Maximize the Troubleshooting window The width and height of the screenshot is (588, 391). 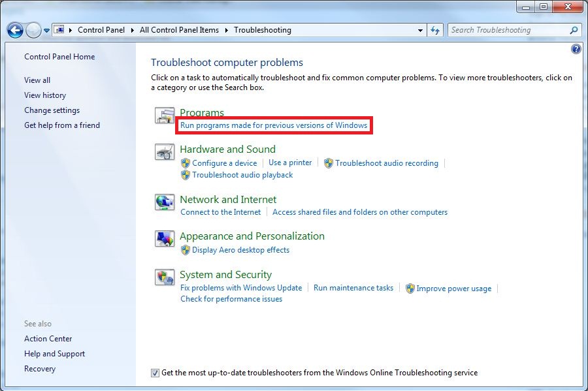pyautogui.click(x=544, y=7)
